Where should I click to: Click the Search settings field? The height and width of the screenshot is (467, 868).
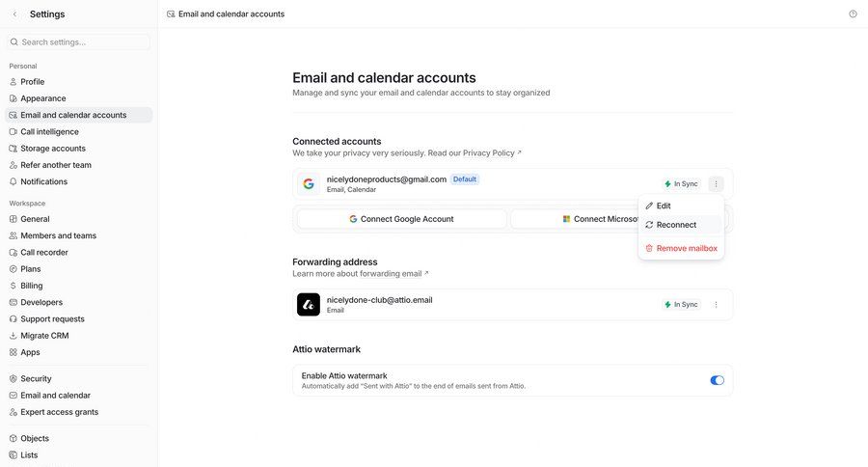click(79, 42)
